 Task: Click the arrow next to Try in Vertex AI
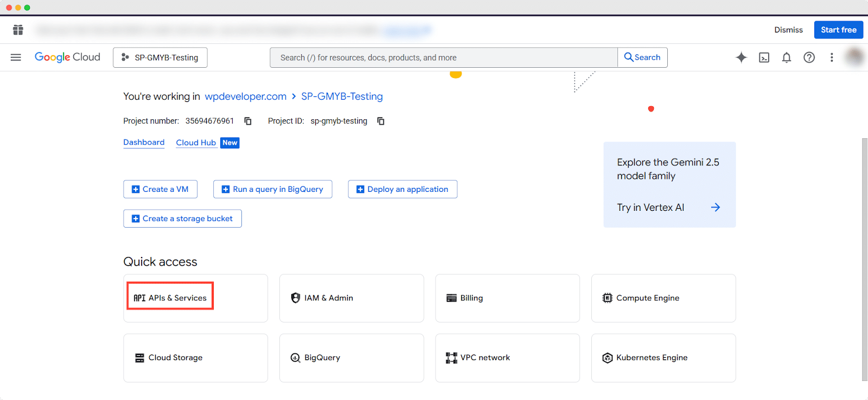pos(716,207)
